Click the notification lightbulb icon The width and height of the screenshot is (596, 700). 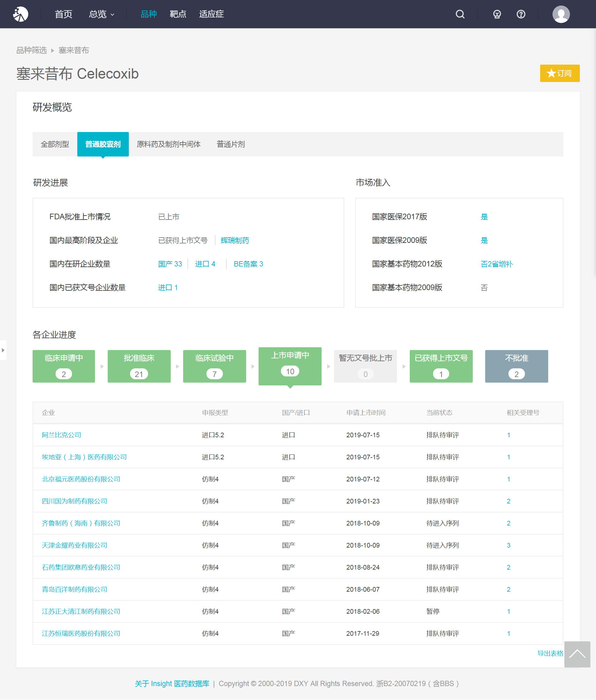[x=496, y=14]
